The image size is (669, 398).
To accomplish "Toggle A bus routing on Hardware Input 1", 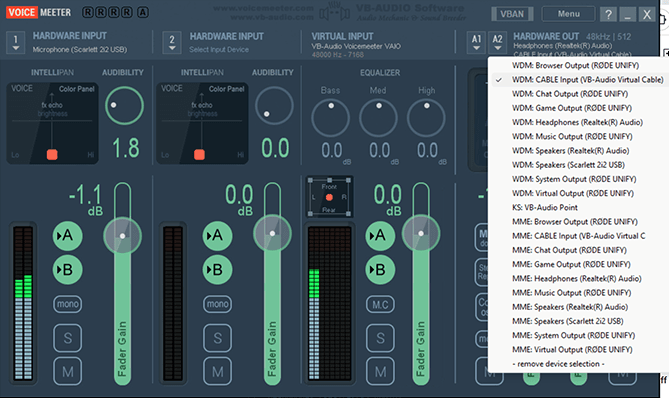I will [67, 235].
